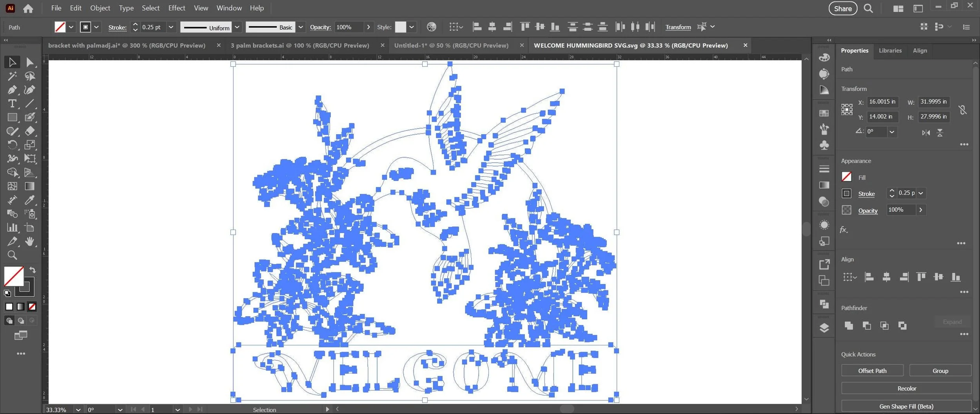Set paint mode to None
The height and width of the screenshot is (414, 980).
[x=32, y=307]
